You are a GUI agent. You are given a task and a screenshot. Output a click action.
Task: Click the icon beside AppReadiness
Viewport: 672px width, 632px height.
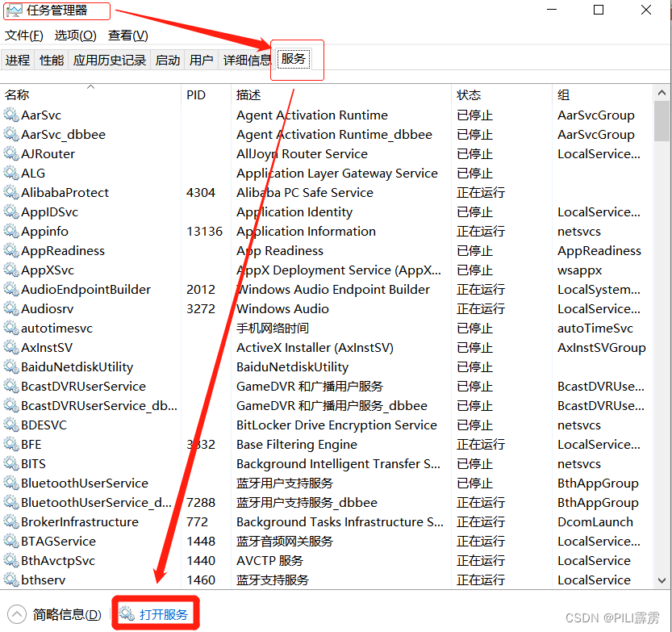11,250
